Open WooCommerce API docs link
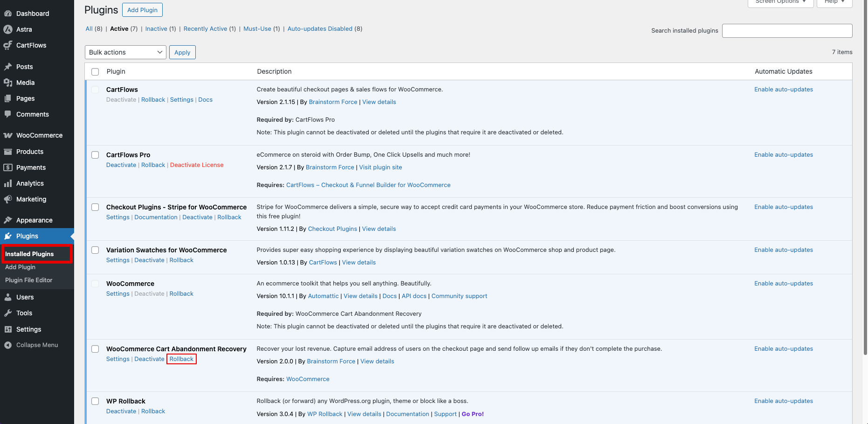 coord(414,296)
